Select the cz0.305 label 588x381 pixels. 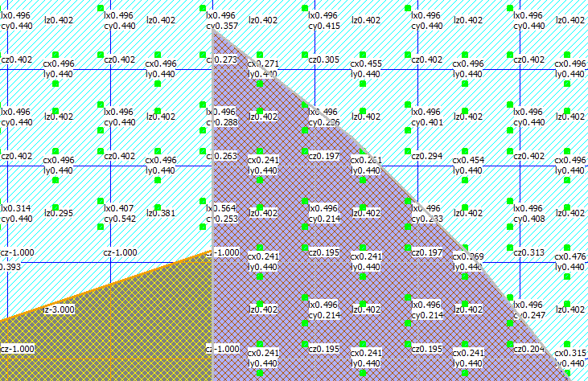(x=324, y=59)
